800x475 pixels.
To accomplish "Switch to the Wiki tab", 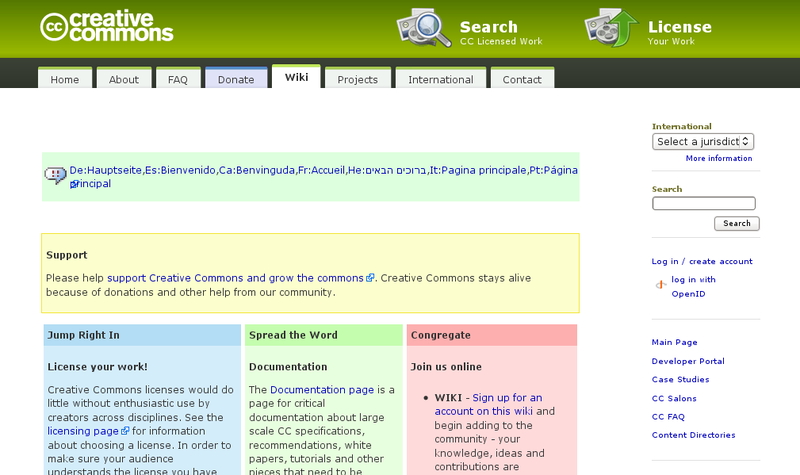I will (296, 78).
